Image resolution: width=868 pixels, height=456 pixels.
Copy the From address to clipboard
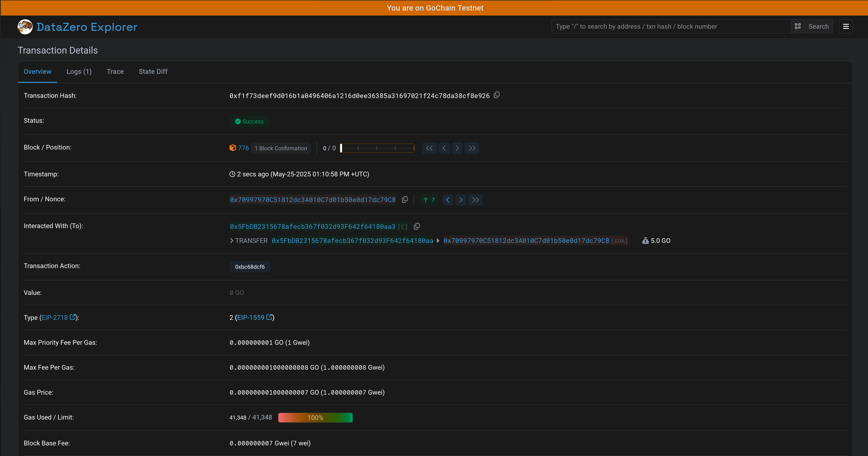click(x=405, y=200)
